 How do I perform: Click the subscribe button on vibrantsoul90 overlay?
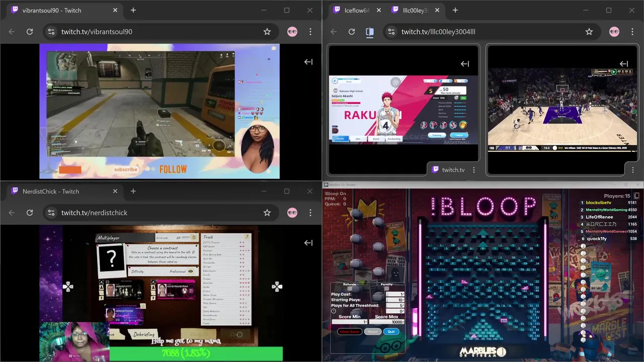point(126,169)
